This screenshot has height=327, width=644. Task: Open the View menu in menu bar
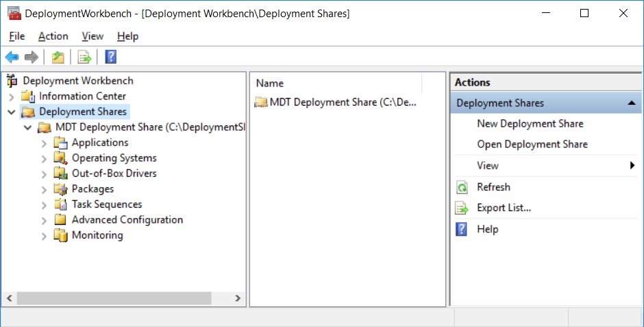coord(92,36)
